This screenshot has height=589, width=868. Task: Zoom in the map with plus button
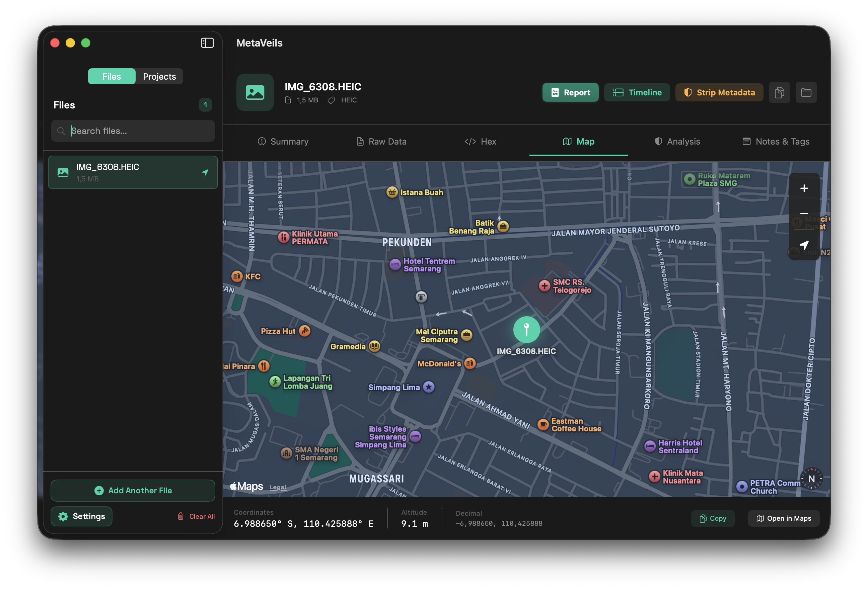(x=804, y=188)
